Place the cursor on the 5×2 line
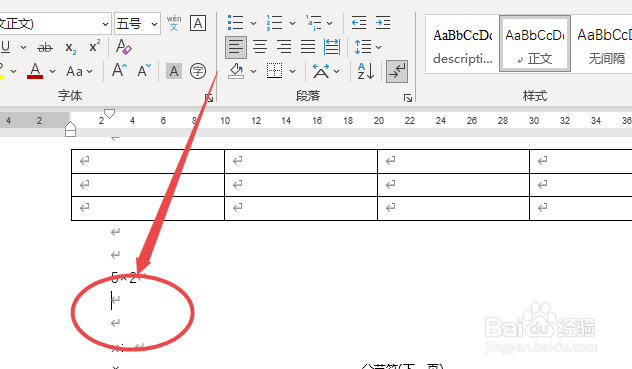The height and width of the screenshot is (369, 632). click(124, 277)
